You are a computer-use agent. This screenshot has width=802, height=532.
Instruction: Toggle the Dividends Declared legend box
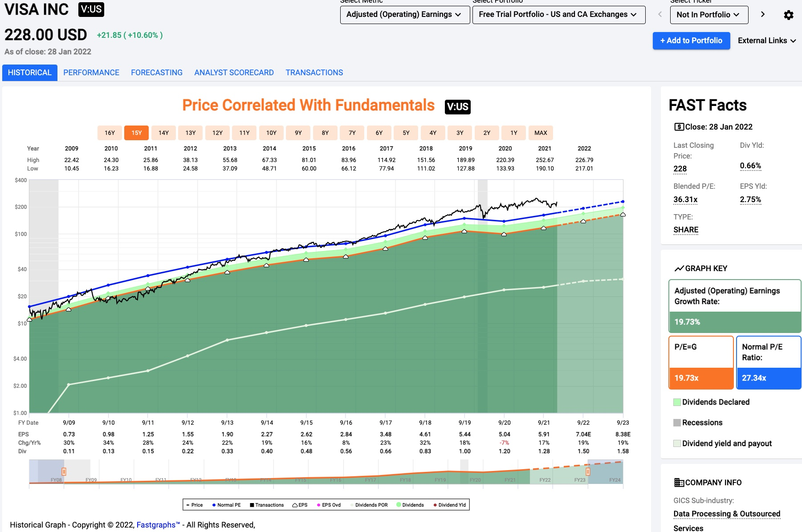coord(677,402)
